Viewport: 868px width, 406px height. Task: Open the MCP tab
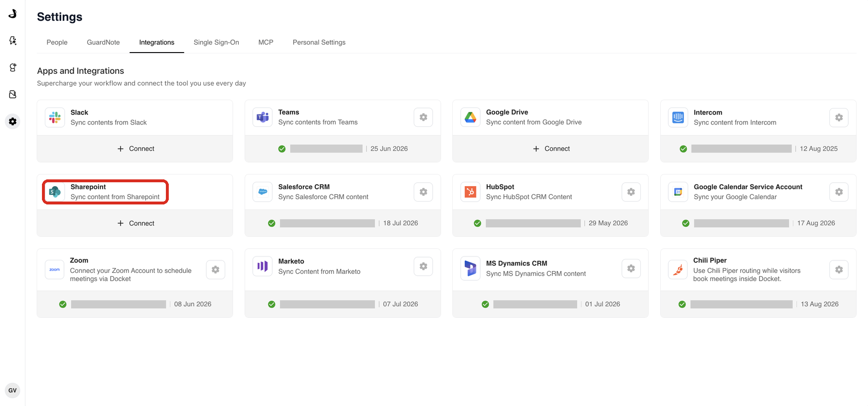point(266,42)
